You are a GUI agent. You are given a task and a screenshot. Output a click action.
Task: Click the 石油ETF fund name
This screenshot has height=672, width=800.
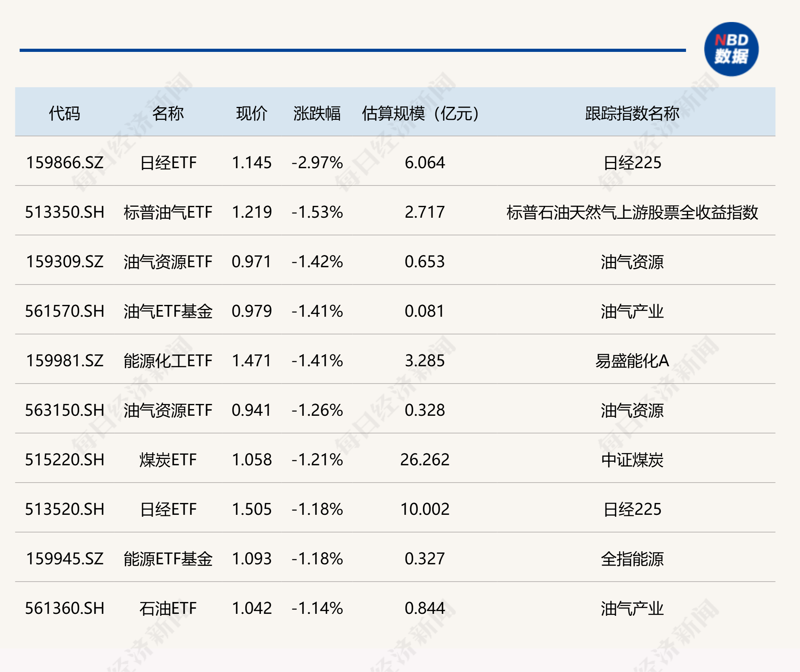pyautogui.click(x=168, y=608)
